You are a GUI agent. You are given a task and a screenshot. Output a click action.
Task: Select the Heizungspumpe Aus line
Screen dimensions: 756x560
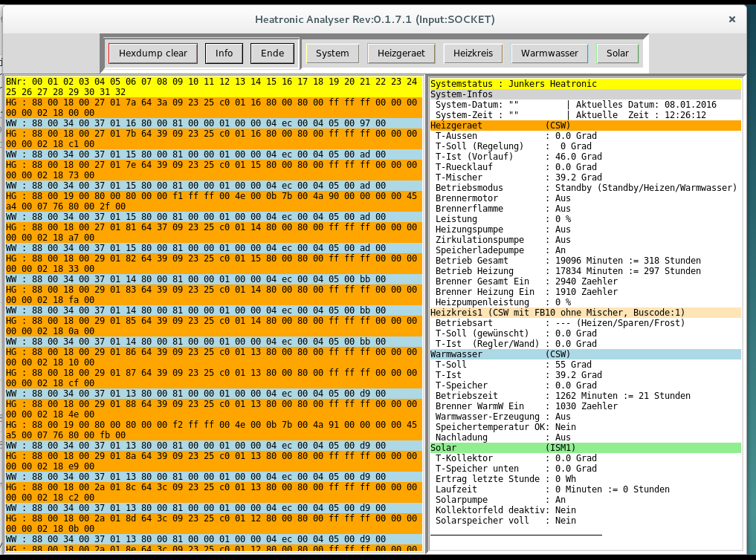click(x=503, y=229)
